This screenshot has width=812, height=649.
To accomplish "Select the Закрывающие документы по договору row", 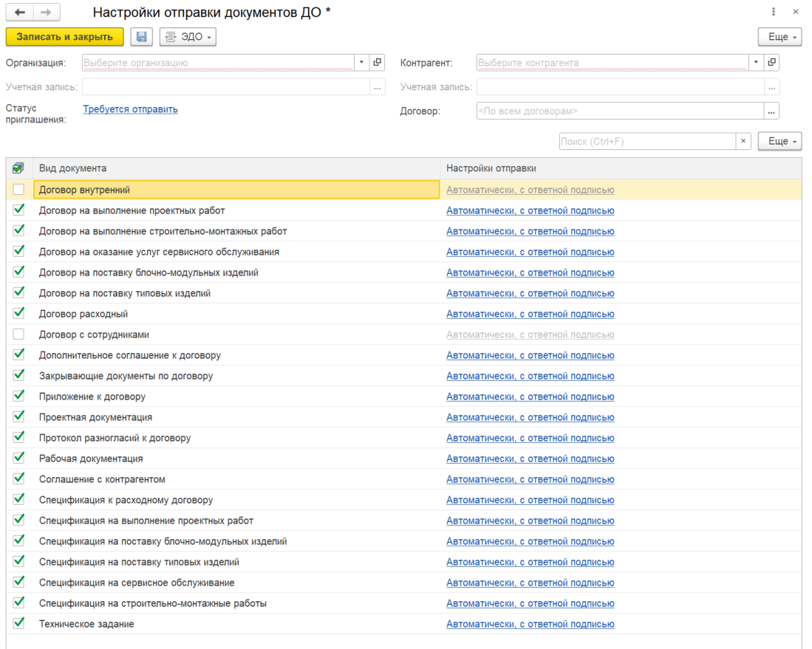I will [x=404, y=376].
